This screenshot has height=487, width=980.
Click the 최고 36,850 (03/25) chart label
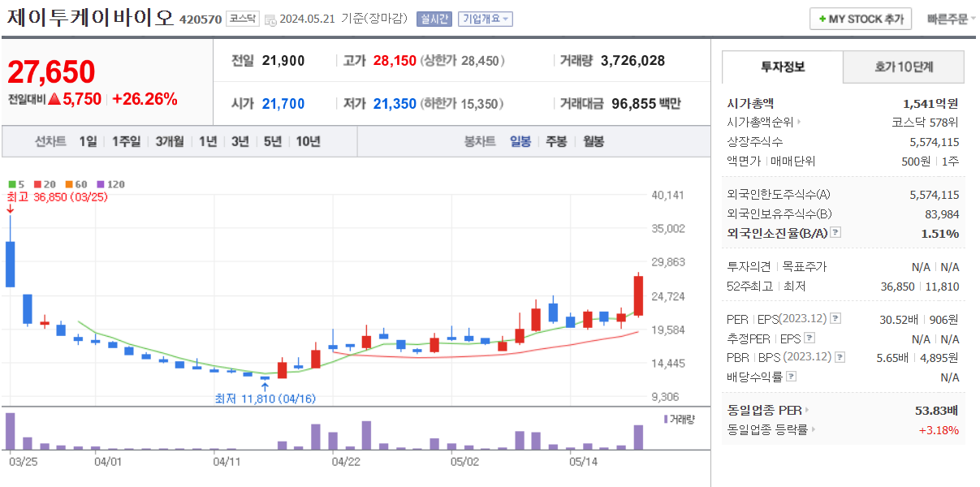pyautogui.click(x=58, y=197)
